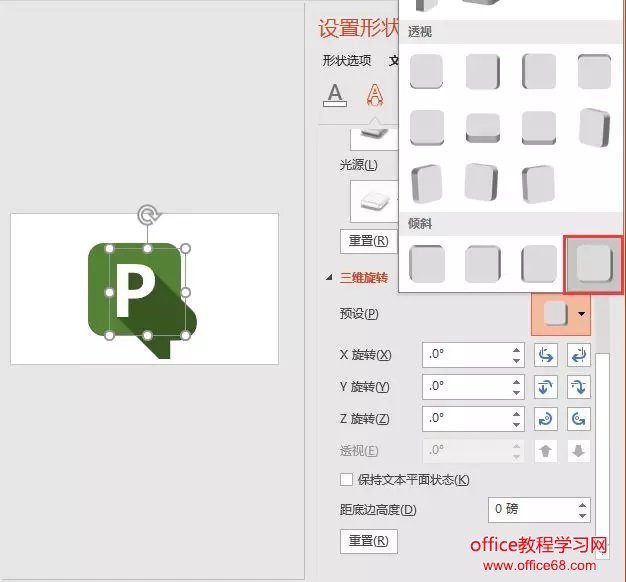This screenshot has height=582, width=626.
Task: Select highlighted fourth oblique preset under 倾斜
Action: (x=593, y=265)
